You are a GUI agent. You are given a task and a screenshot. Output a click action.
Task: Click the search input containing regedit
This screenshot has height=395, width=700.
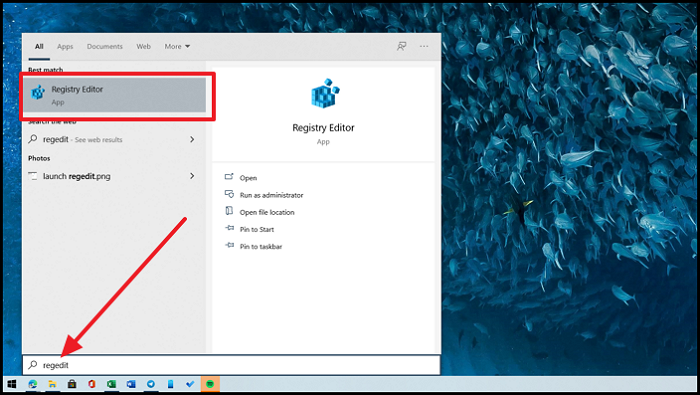click(231, 365)
